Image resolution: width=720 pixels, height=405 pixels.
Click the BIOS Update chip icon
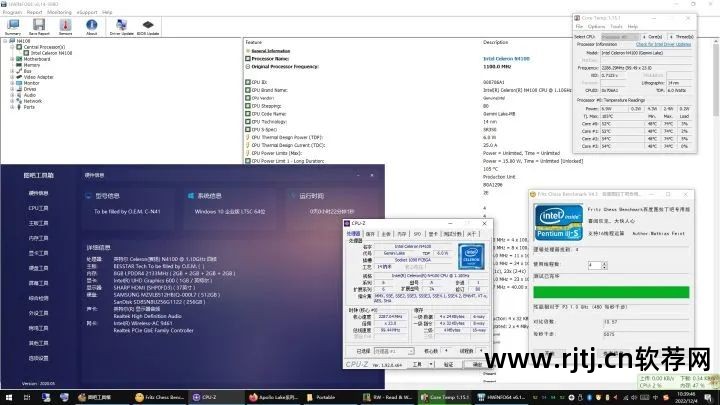coord(148,27)
